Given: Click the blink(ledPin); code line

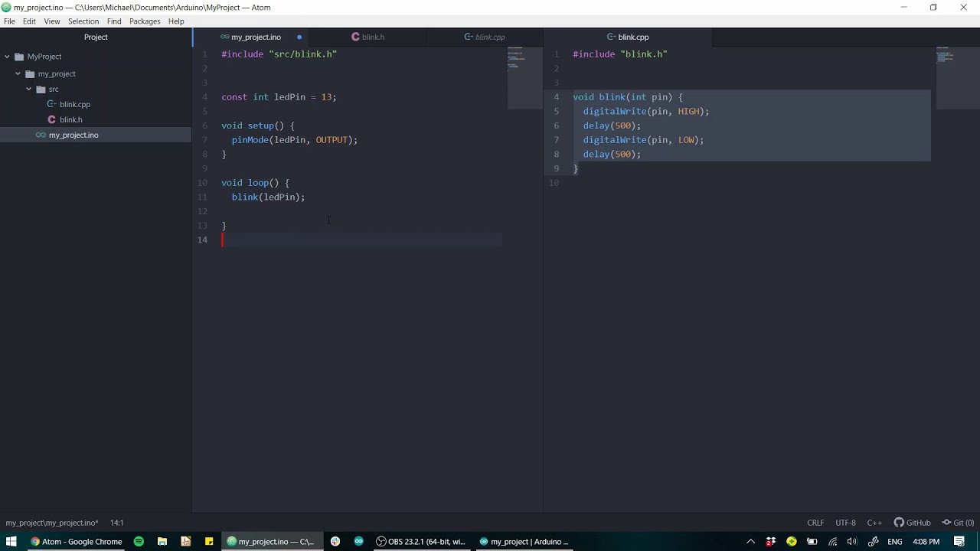Looking at the screenshot, I should click(268, 197).
